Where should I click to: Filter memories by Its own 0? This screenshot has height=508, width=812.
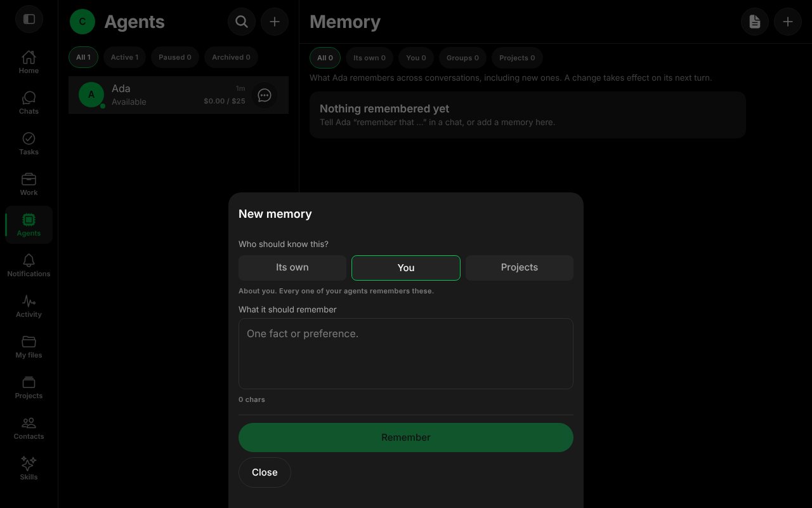pos(369,58)
